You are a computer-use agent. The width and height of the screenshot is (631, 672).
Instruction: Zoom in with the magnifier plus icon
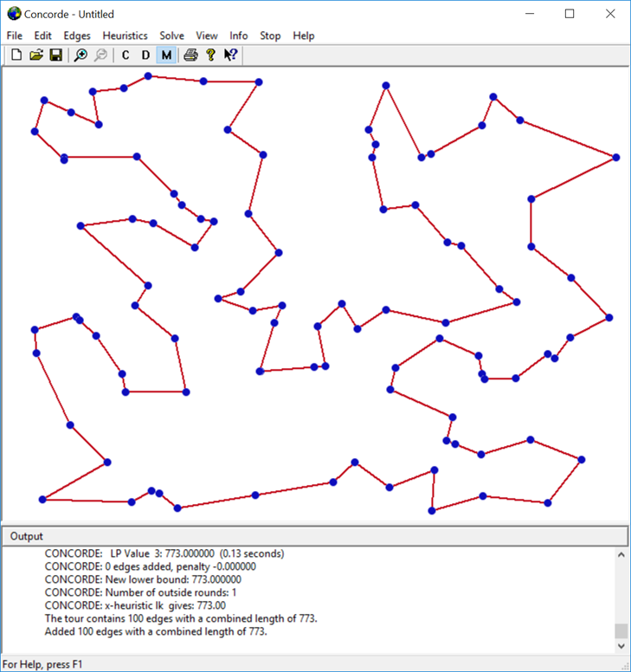[80, 55]
